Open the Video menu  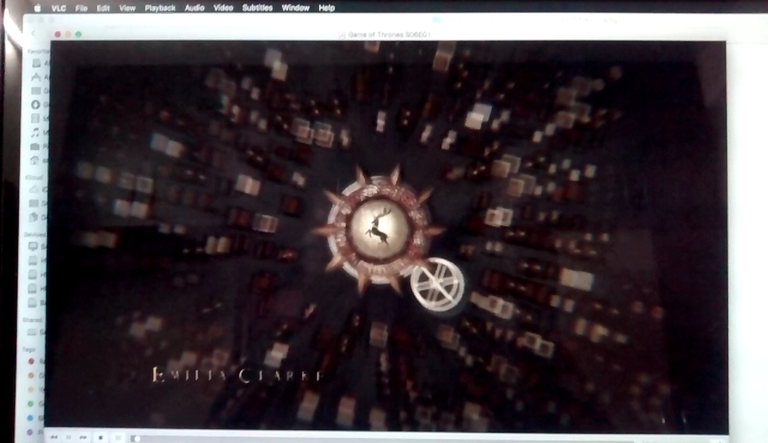[x=223, y=8]
